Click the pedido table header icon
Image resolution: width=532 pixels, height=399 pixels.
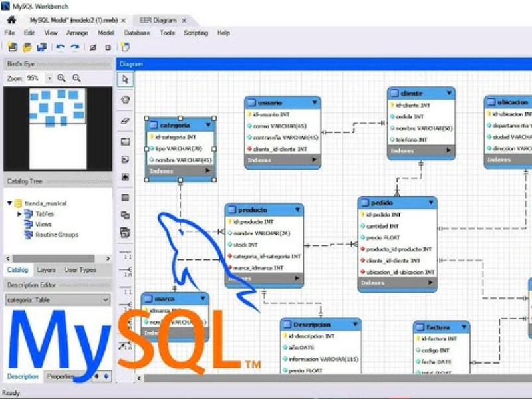click(364, 203)
